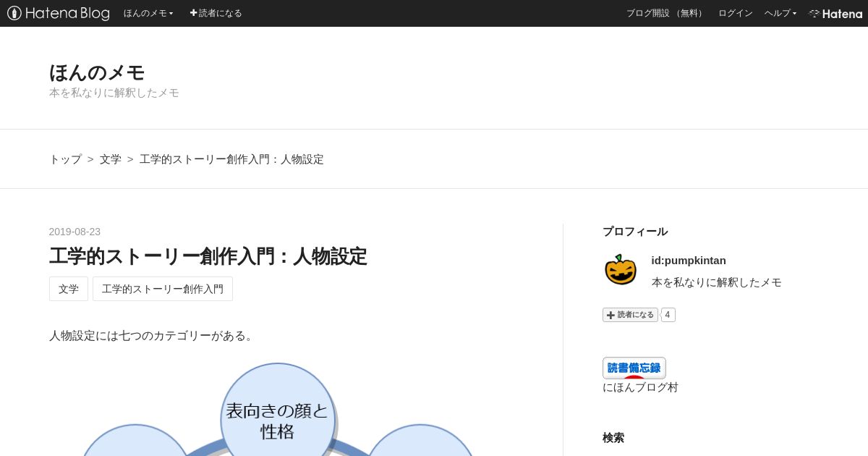The width and height of the screenshot is (868, 456).
Task: Click the blog subtitle 本を私なりに解釈したメモ
Action: point(114,93)
